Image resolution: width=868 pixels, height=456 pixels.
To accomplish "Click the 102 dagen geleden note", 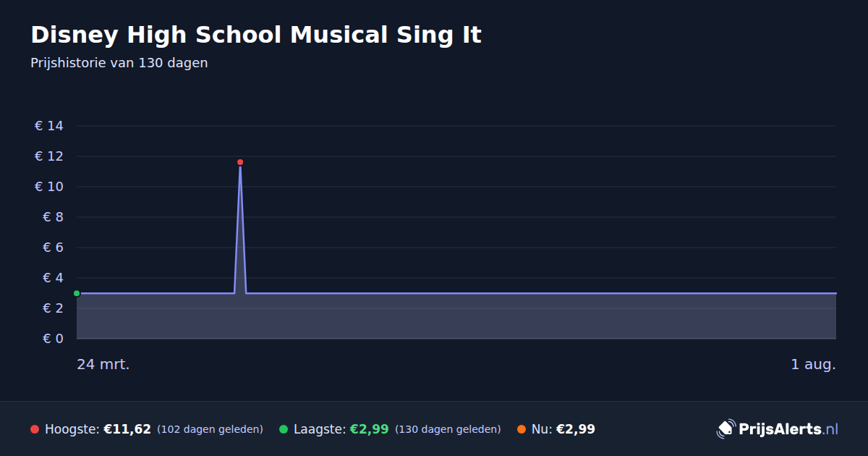I will click(x=210, y=429).
